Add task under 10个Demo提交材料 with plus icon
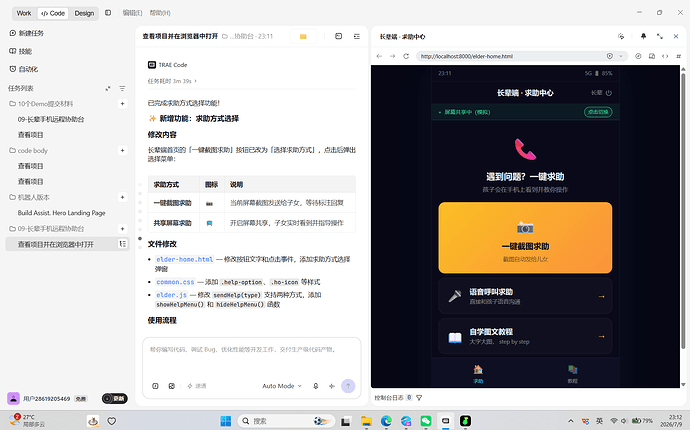The width and height of the screenshot is (690, 430). [x=122, y=104]
